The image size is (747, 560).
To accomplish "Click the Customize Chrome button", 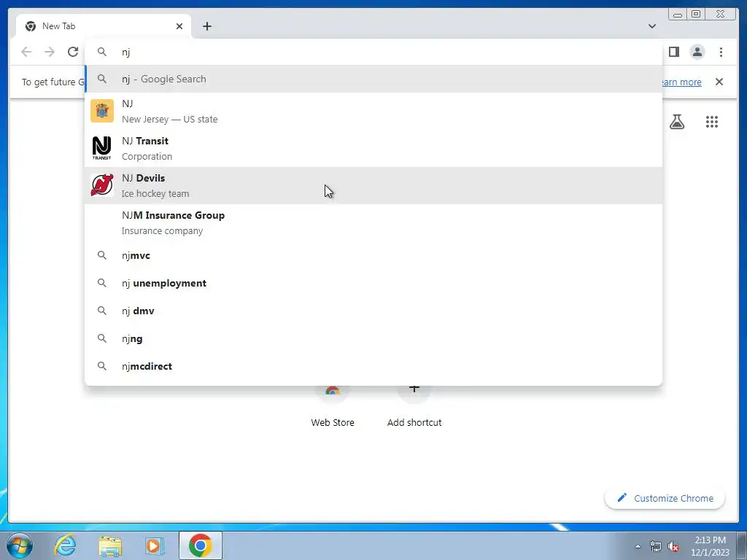I will coord(665,498).
